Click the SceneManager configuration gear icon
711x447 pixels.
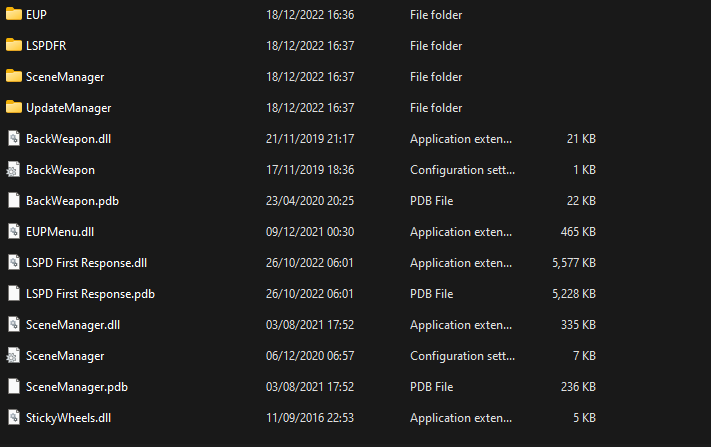[x=13, y=355]
